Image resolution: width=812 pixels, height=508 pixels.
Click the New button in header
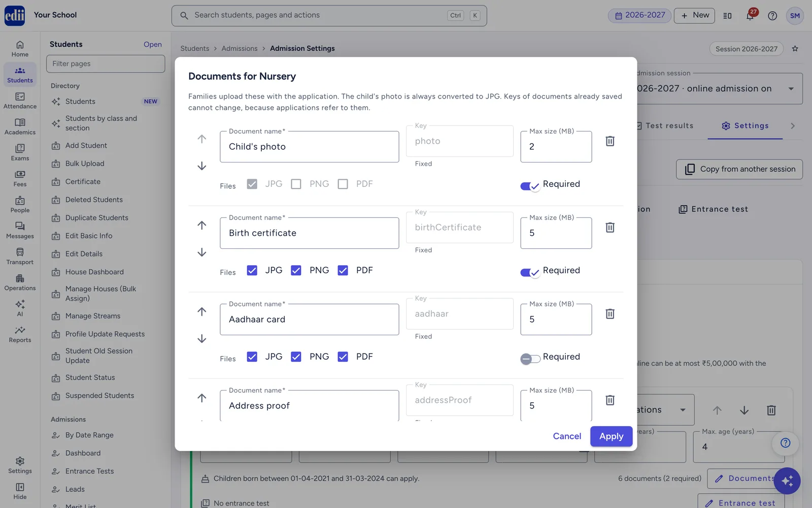(x=694, y=16)
